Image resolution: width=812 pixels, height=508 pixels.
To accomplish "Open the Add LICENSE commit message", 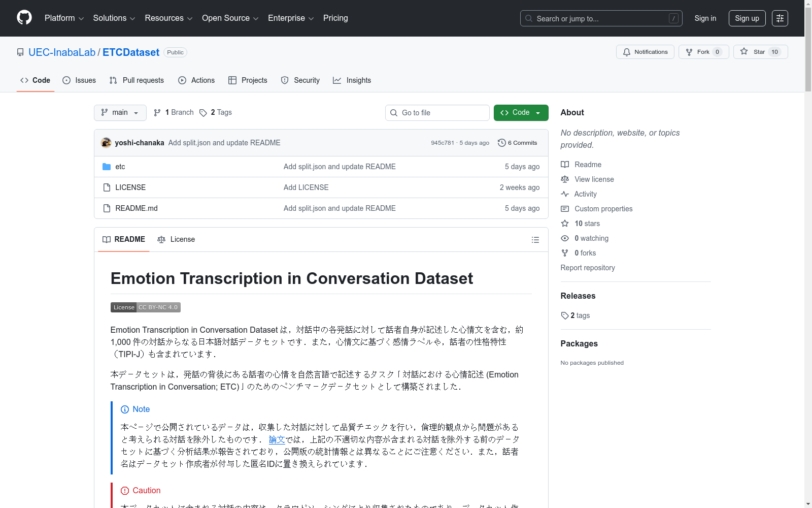I will point(306,187).
